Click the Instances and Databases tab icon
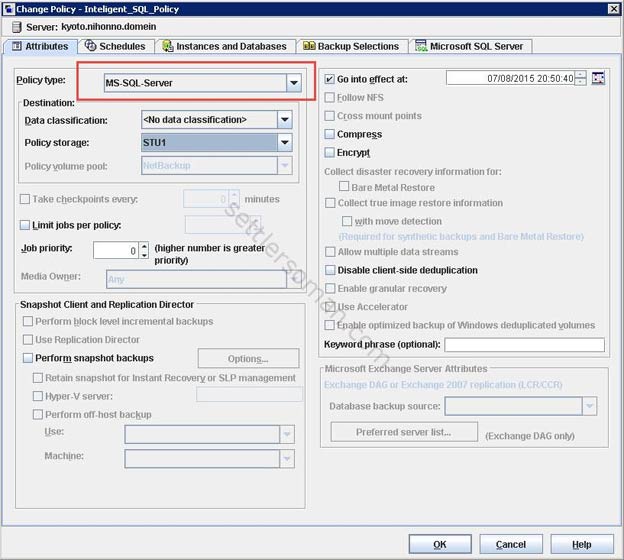 click(167, 46)
